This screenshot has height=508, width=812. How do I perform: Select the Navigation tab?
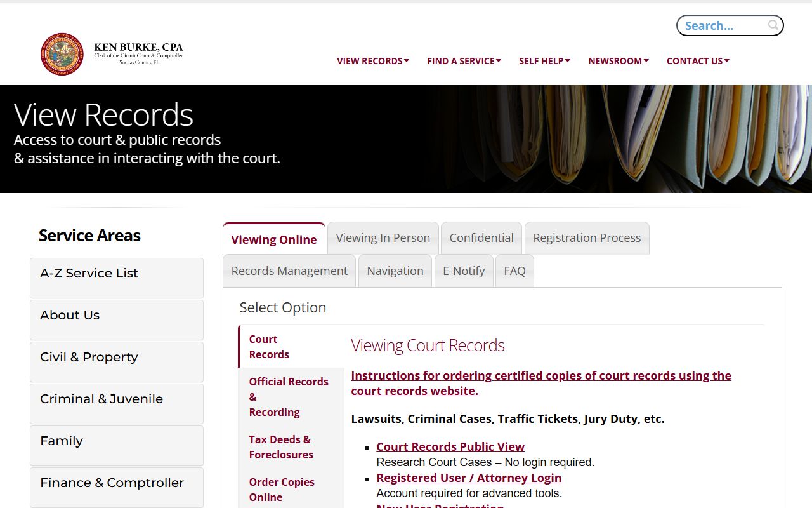pyautogui.click(x=395, y=271)
